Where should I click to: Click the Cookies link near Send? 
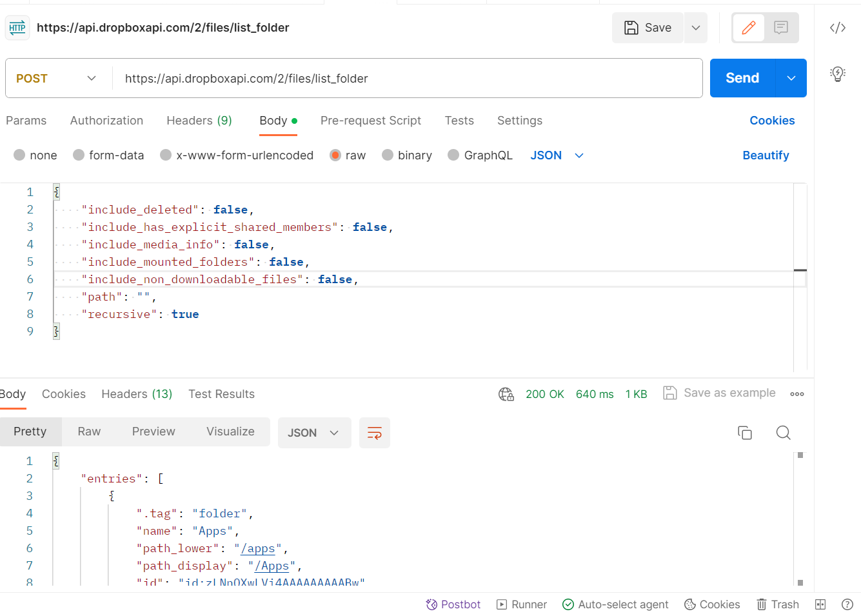(x=772, y=121)
